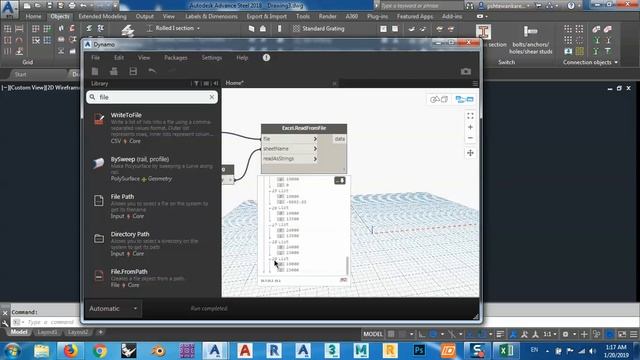Click the MODEL status bar button
Image resolution: width=640 pixels, height=360 pixels.
(x=373, y=334)
